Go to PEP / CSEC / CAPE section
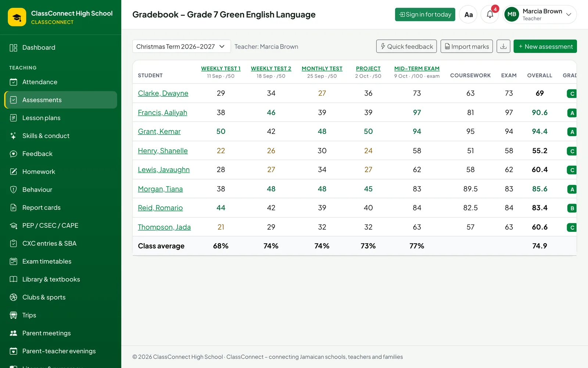Viewport: 588px width, 368px height. tap(61, 226)
